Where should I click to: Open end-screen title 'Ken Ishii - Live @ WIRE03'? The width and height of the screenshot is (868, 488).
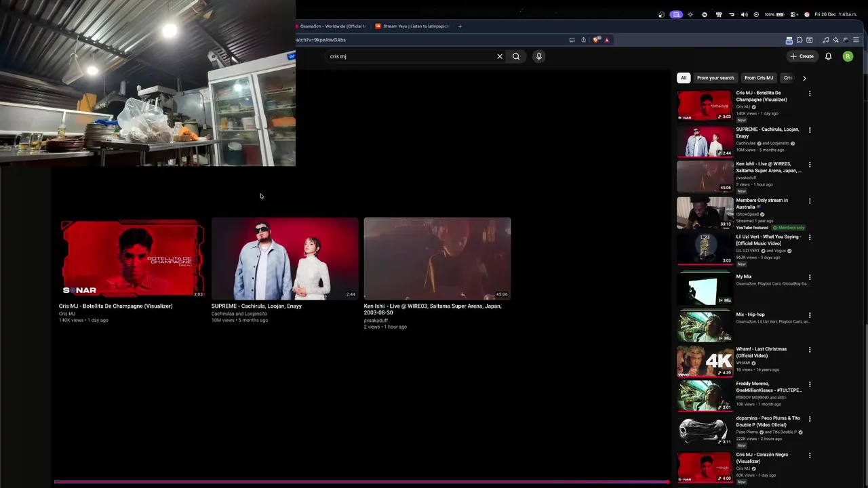point(433,309)
